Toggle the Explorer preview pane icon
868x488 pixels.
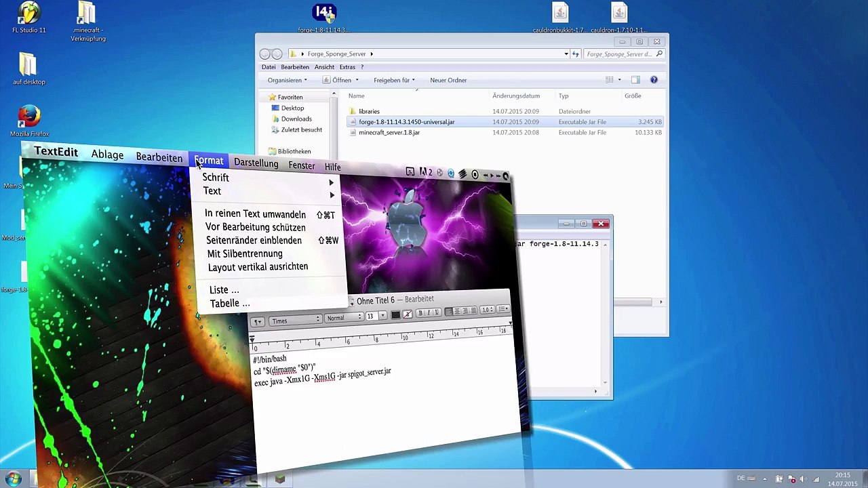[635, 80]
